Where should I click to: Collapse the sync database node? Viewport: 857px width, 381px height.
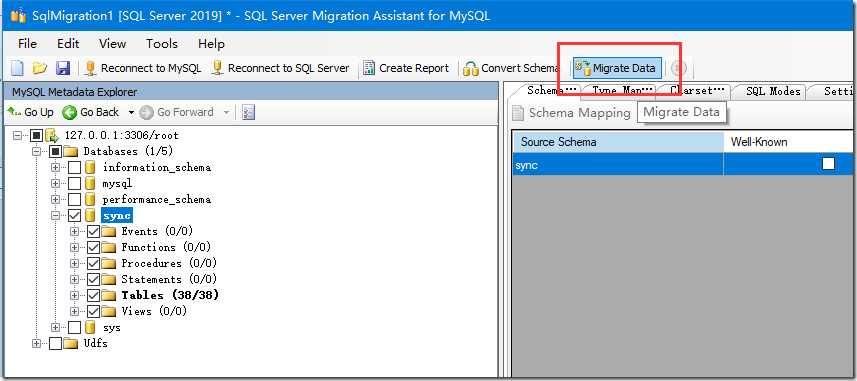[55, 215]
